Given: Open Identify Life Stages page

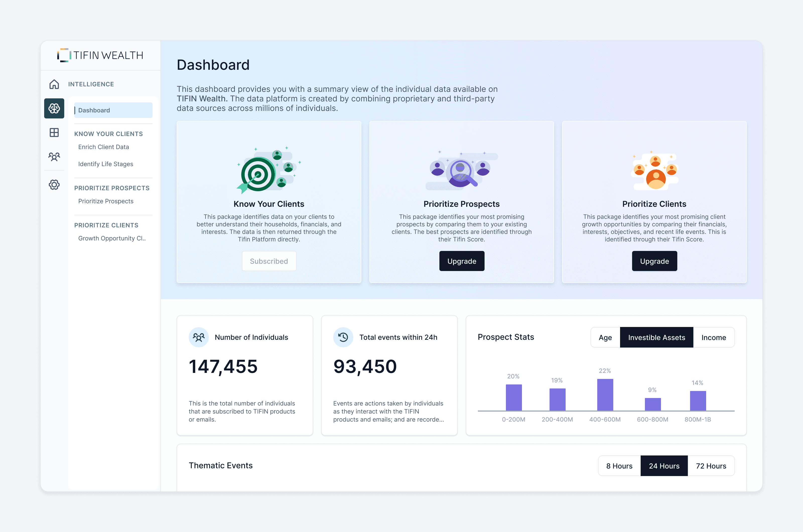Looking at the screenshot, I should point(105,164).
